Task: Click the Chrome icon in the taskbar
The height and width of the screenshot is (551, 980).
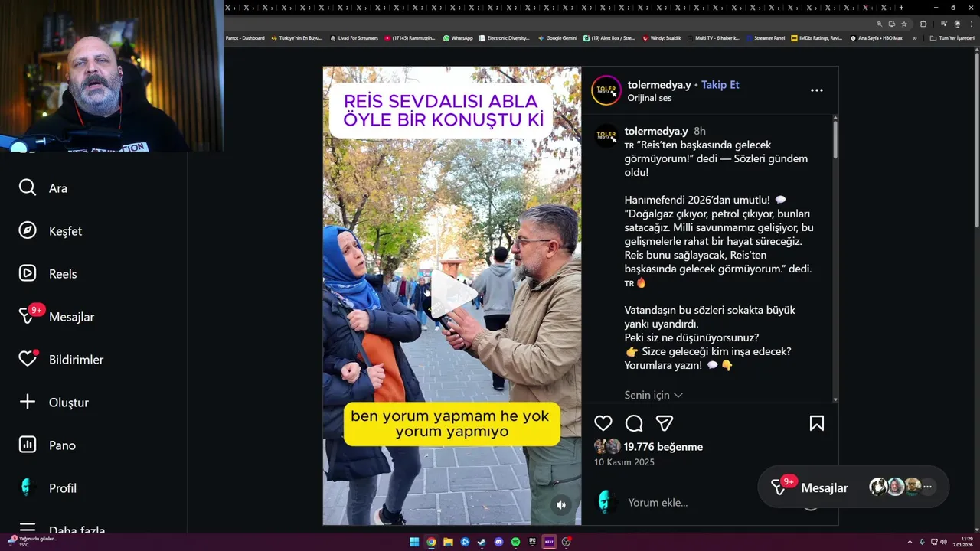Action: pos(431,542)
